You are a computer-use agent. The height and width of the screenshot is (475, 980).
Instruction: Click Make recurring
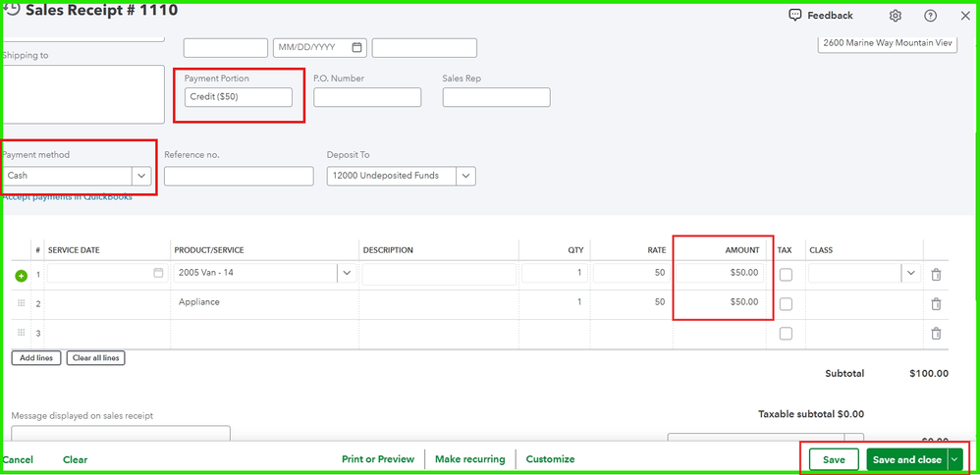coord(470,458)
